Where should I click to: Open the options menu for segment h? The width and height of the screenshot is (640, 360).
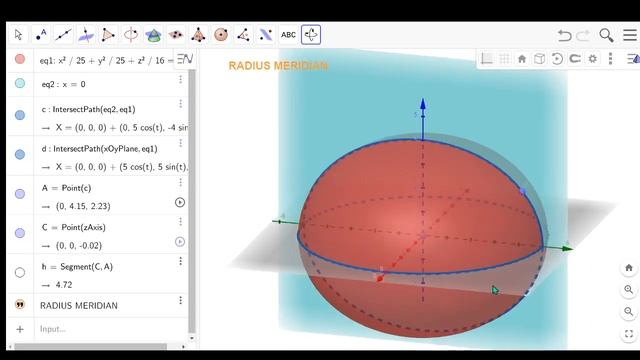click(180, 261)
